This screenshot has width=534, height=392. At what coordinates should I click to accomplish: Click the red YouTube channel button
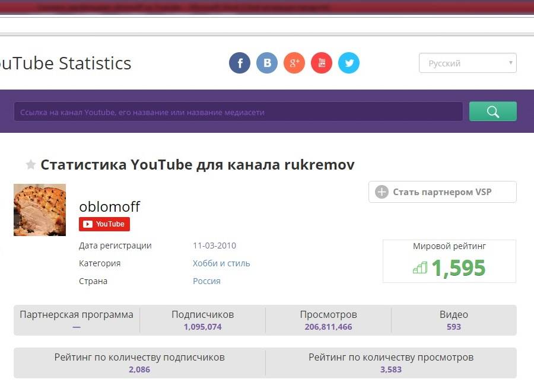coord(104,224)
